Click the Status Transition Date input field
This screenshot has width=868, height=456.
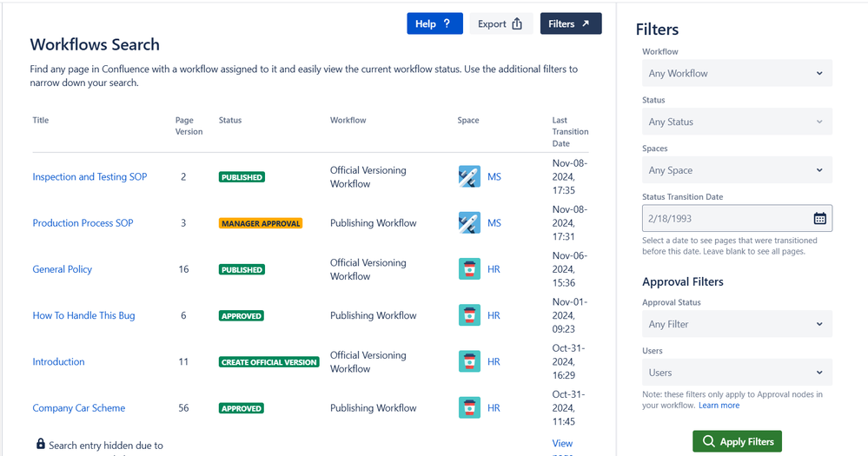click(726, 219)
